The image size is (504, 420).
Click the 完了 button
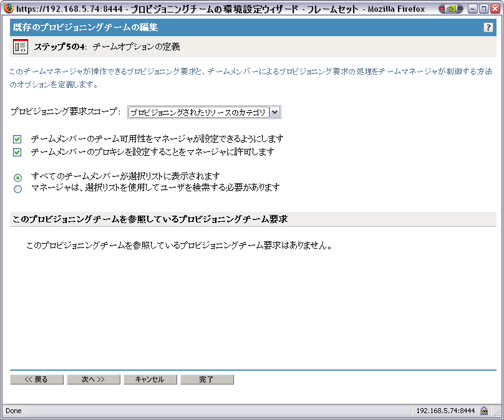tap(207, 379)
